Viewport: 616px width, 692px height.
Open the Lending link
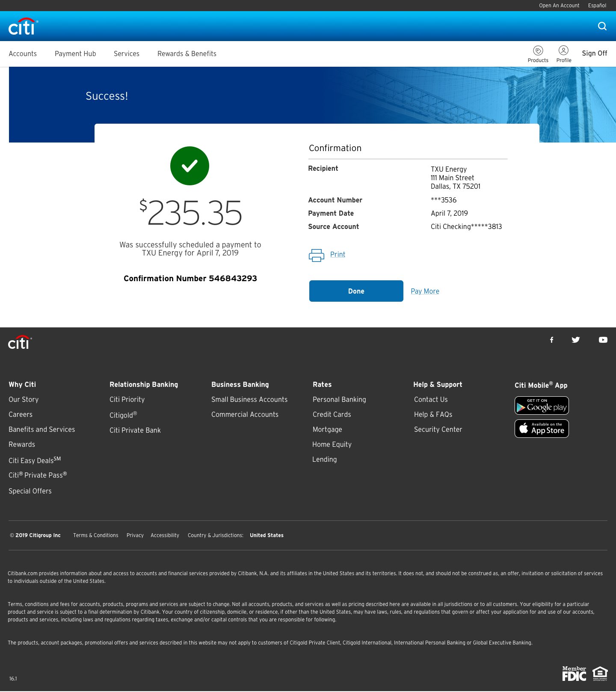tap(325, 460)
